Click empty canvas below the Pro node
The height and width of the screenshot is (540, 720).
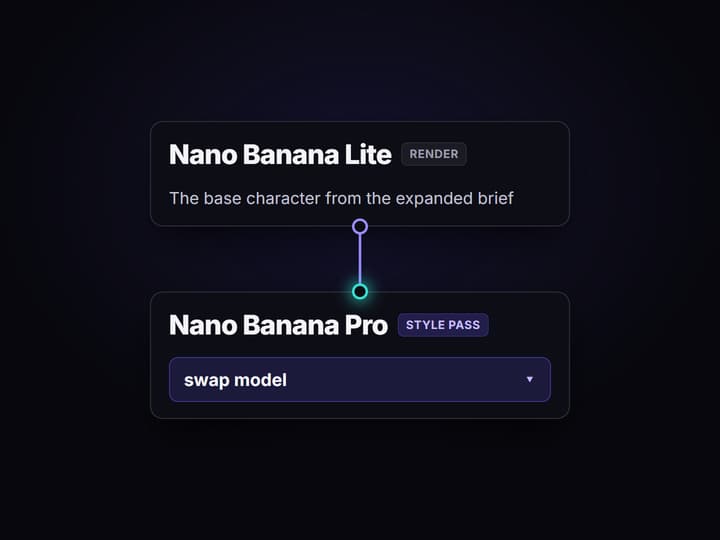coord(360,478)
